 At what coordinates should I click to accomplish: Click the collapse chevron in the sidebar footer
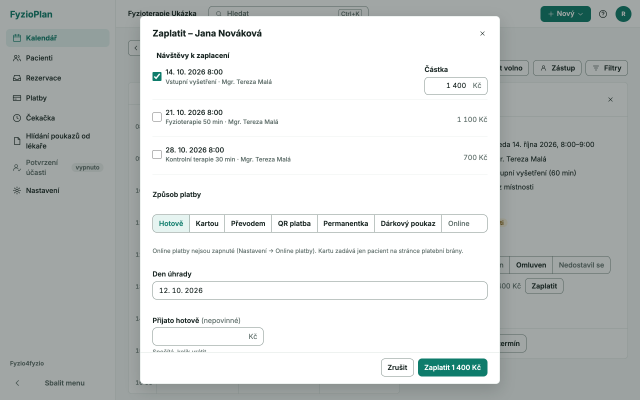coord(17,383)
